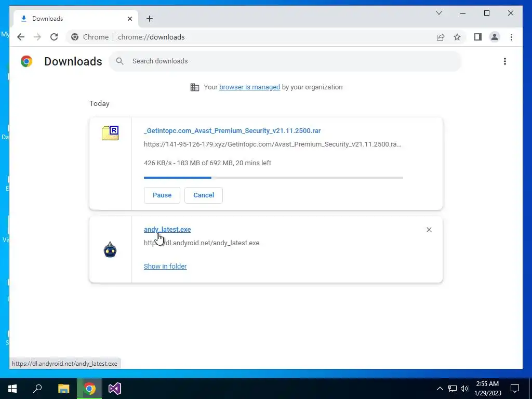This screenshot has height=399, width=532.
Task: Reload the Downloads page
Action: tap(54, 37)
